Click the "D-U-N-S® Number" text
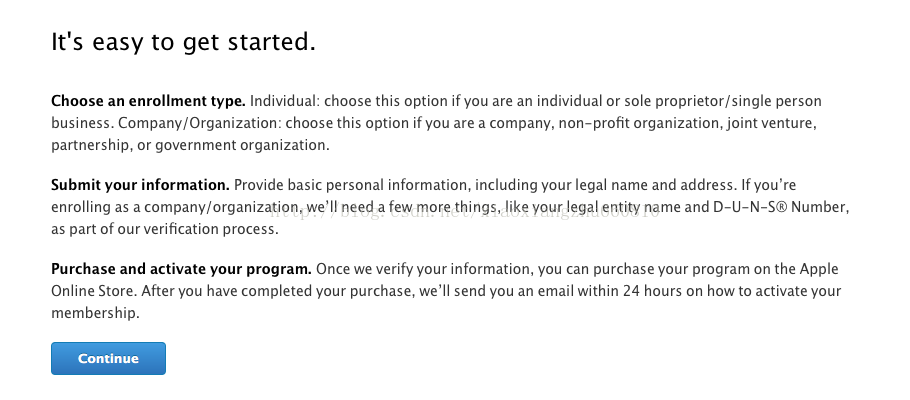This screenshot has height=400, width=910. coord(781,207)
